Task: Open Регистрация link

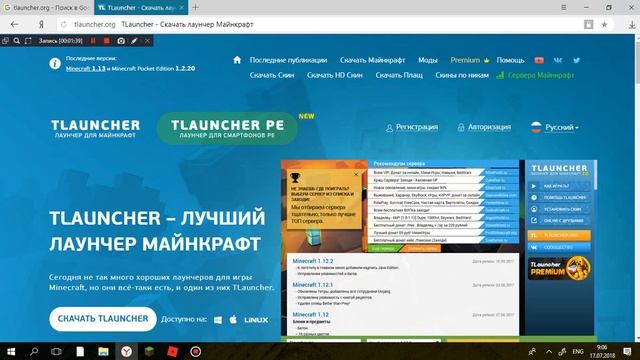Action: [x=411, y=127]
